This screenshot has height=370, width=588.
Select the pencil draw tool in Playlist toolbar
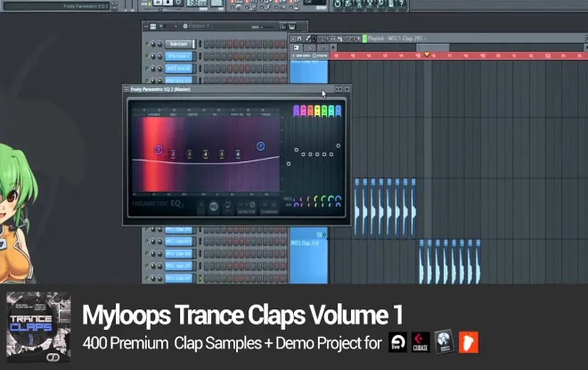[x=307, y=38]
